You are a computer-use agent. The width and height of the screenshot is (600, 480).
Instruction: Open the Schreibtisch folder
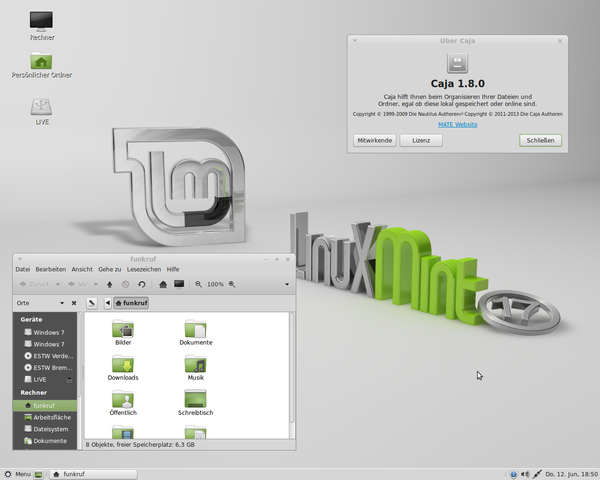pos(196,403)
